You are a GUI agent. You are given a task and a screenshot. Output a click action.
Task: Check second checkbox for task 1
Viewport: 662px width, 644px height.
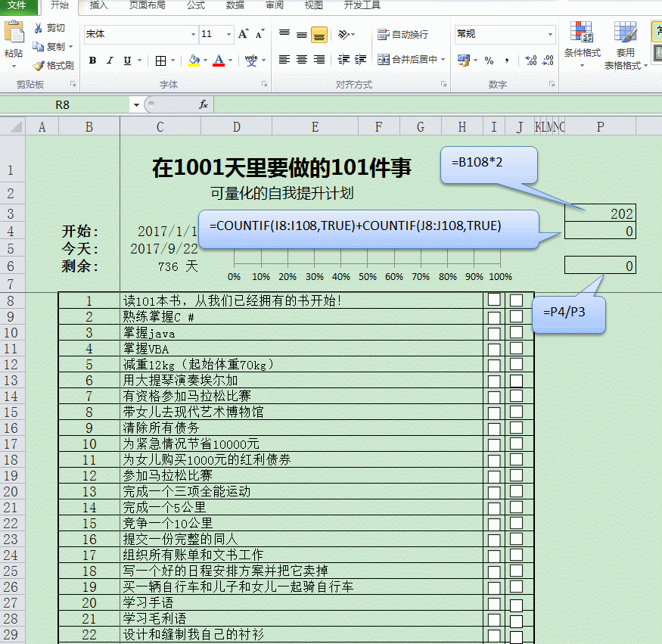516,300
